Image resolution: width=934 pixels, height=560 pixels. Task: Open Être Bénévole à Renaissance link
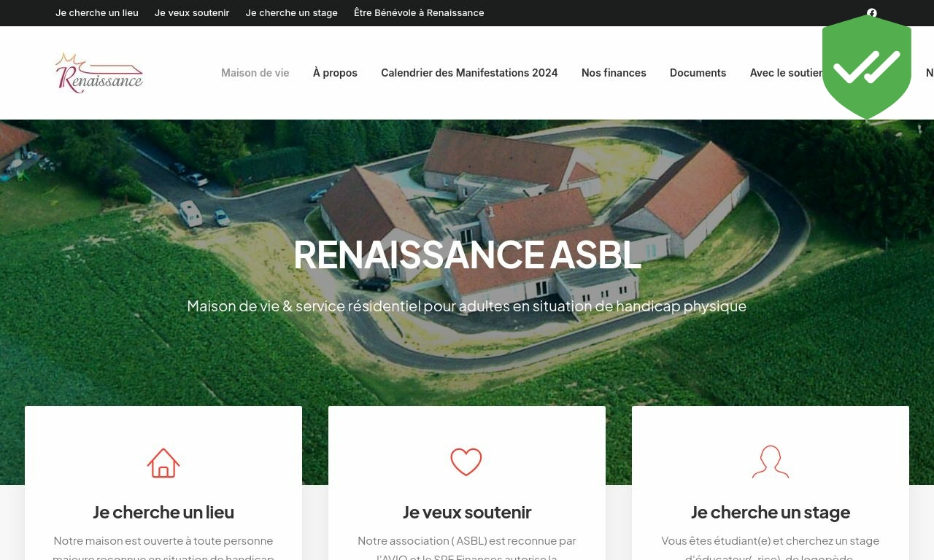click(419, 12)
